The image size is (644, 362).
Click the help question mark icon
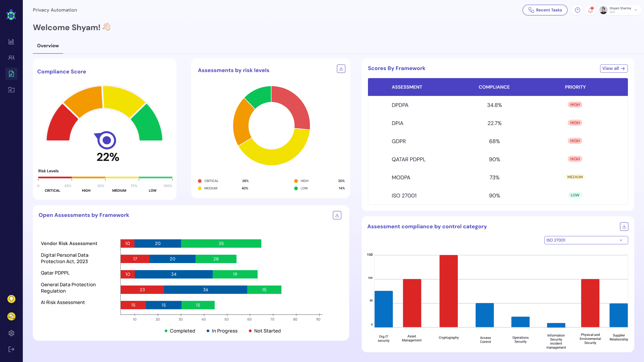click(577, 10)
